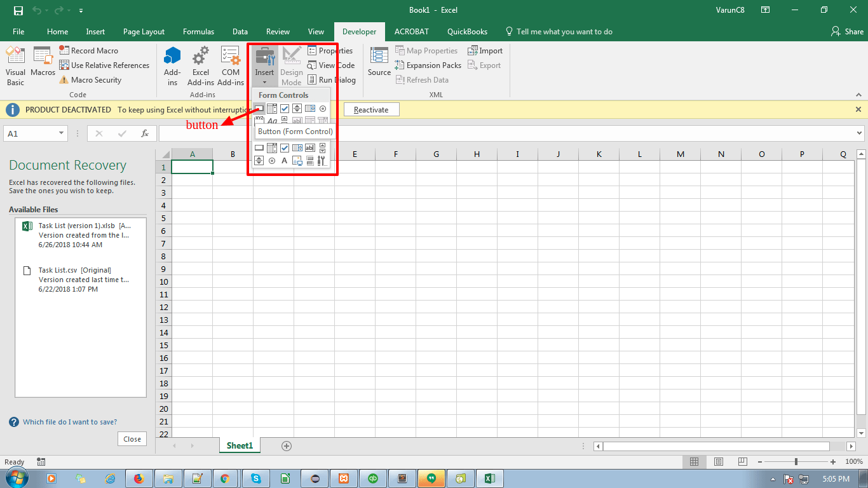Switch to the ACROBAT tab
Screen dimensions: 868x488
point(411,32)
